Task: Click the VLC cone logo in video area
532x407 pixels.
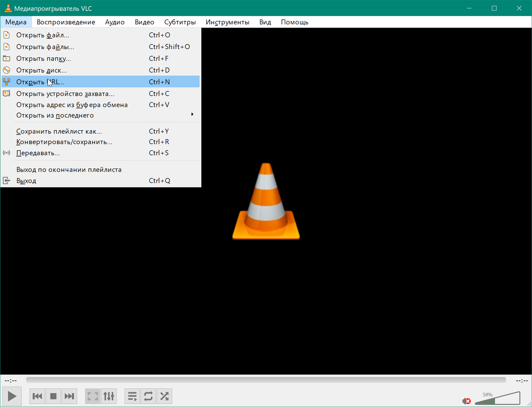Action: point(266,201)
